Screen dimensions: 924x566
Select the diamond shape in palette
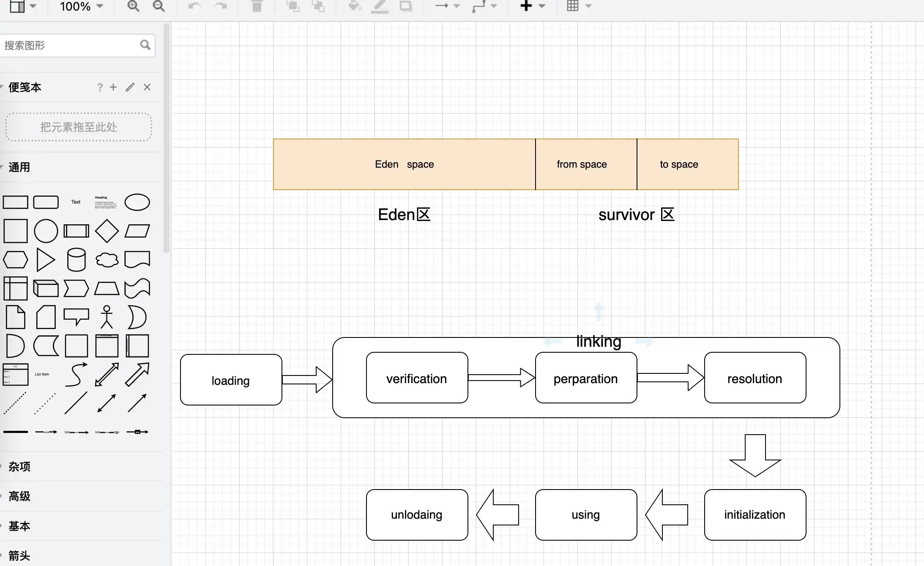pyautogui.click(x=107, y=231)
